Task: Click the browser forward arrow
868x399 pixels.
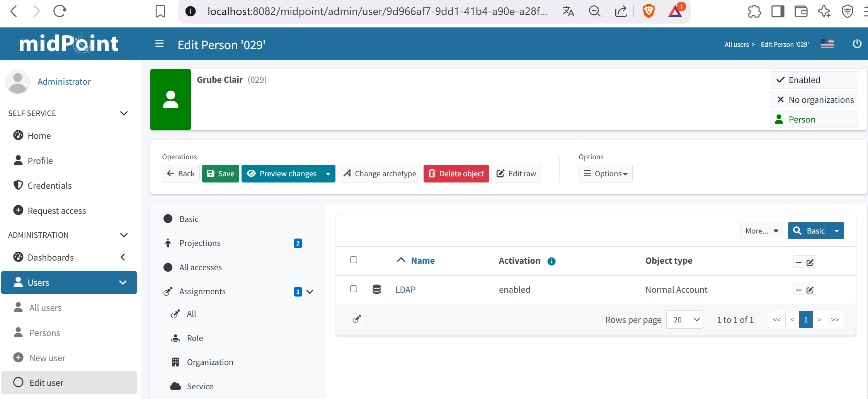Action: [36, 11]
